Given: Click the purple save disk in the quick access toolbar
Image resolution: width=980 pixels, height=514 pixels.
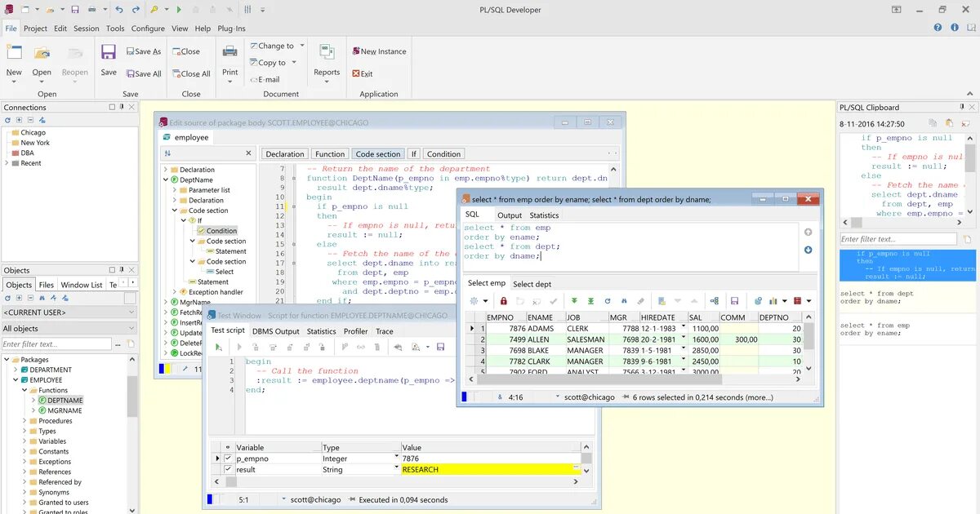Looking at the screenshot, I should coord(75,10).
